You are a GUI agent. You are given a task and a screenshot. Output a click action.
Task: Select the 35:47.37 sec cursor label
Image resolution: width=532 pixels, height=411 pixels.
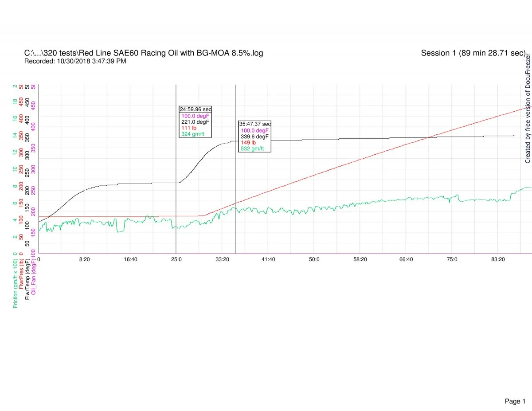coord(255,124)
